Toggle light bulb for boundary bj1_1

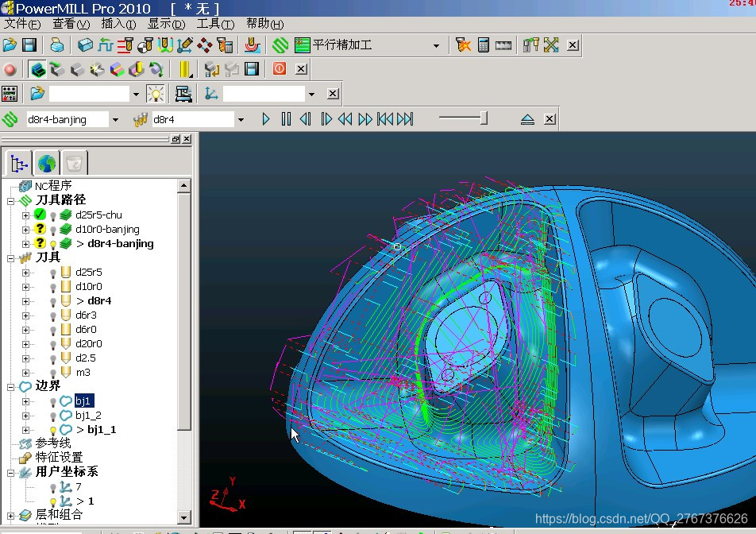[53, 431]
